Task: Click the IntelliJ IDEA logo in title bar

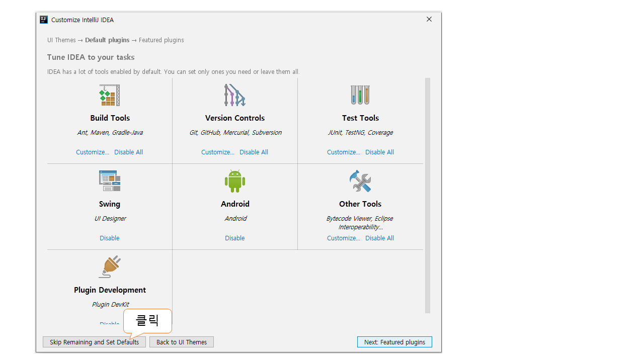Action: point(44,20)
